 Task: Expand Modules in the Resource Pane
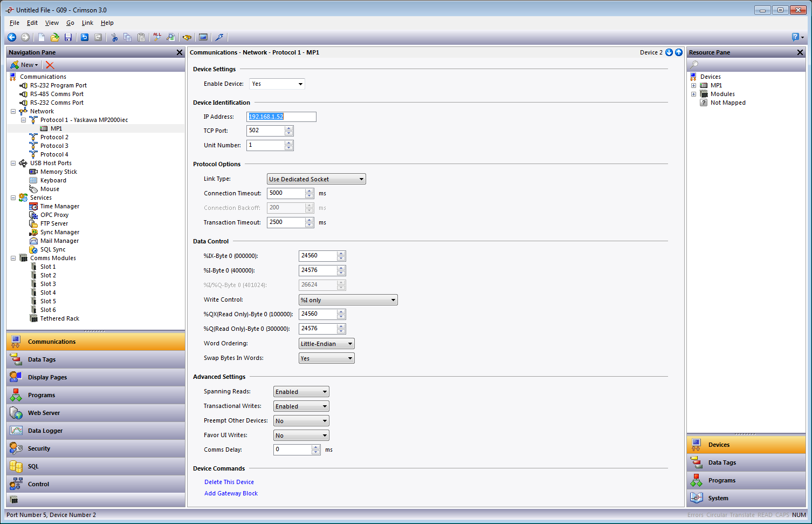click(x=693, y=94)
